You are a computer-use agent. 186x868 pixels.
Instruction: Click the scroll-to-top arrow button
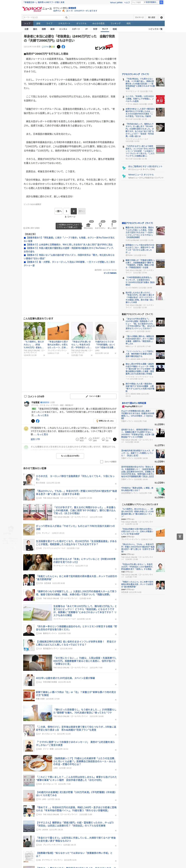pyautogui.click(x=180, y=536)
